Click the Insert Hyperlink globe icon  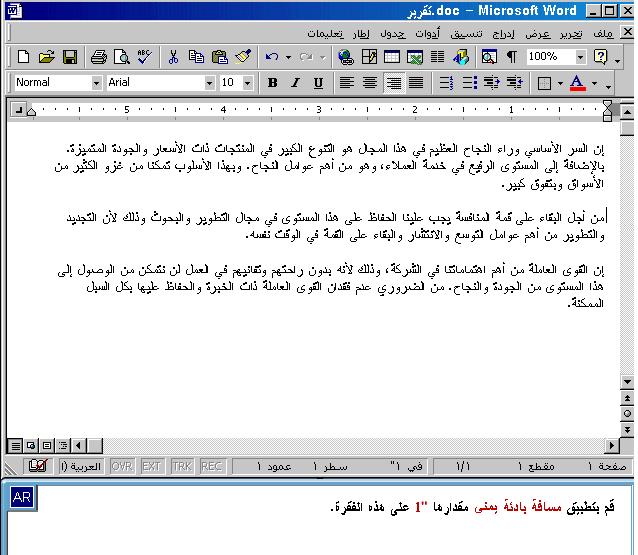[346, 57]
